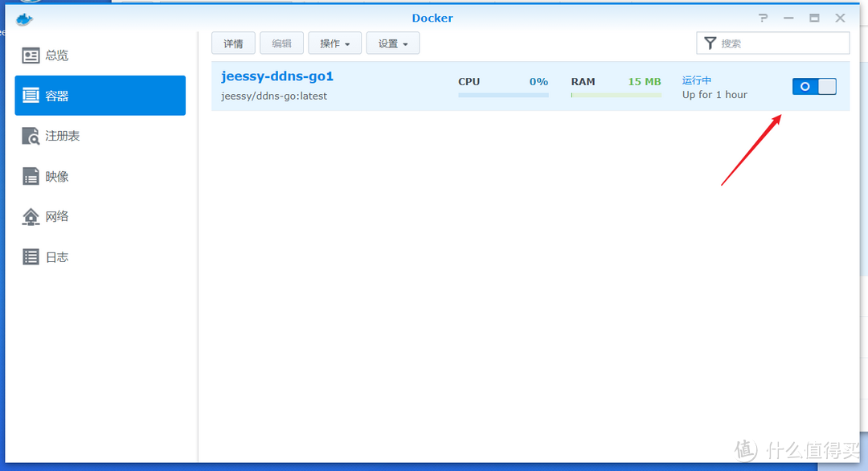The width and height of the screenshot is (868, 471).
Task: Click the Docker whale logo icon
Action: pos(24,20)
